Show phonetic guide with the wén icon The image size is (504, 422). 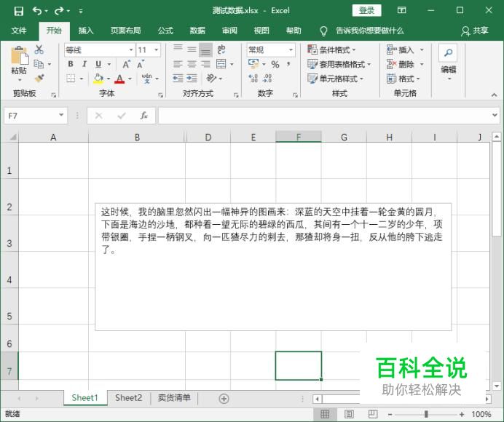(x=146, y=79)
